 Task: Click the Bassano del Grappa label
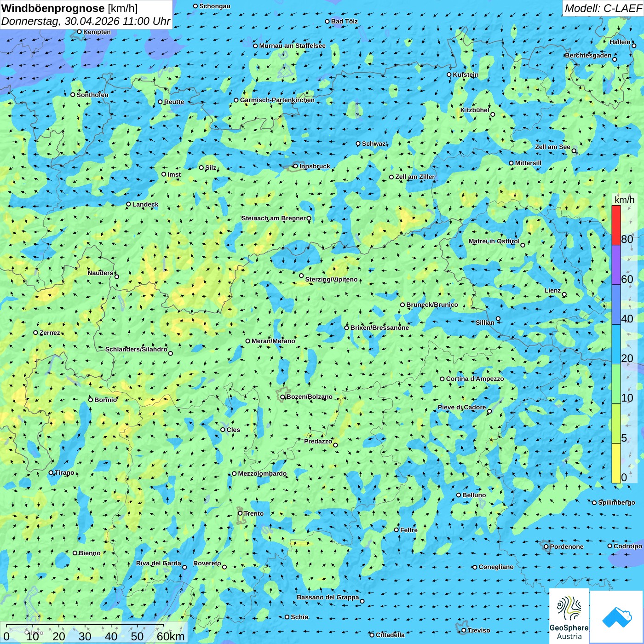[328, 597]
